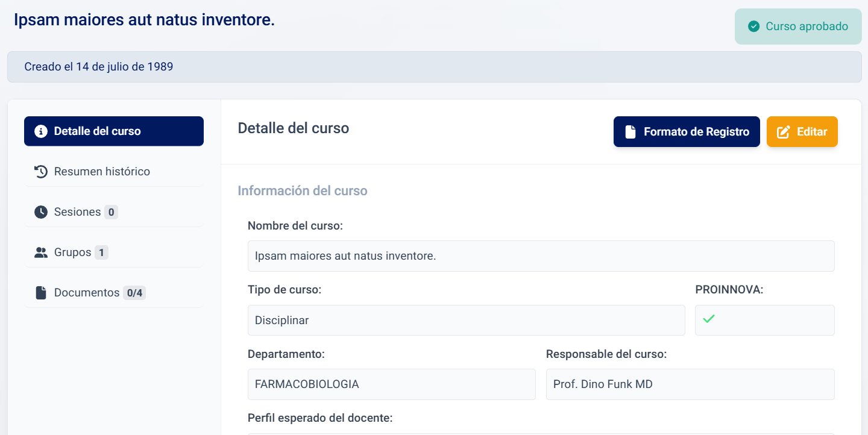Select the Departamento field with FARMACOBIOLOGIA
This screenshot has height=435, width=868.
391,384
